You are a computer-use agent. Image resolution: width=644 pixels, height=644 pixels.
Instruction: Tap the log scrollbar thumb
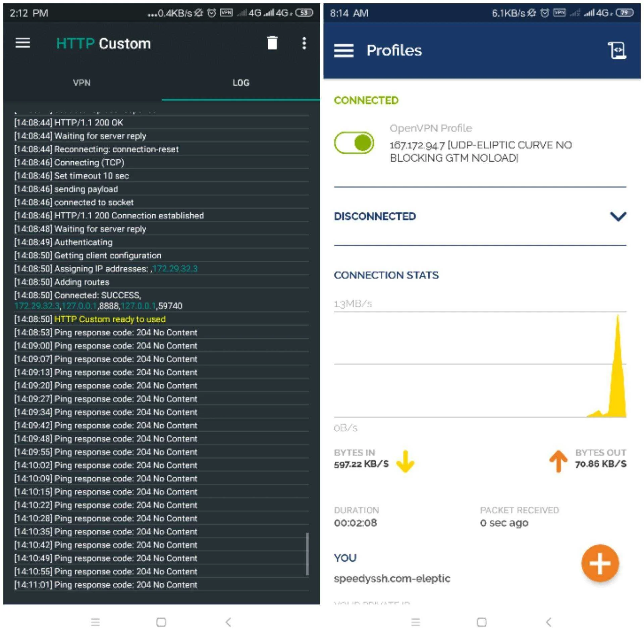point(307,554)
